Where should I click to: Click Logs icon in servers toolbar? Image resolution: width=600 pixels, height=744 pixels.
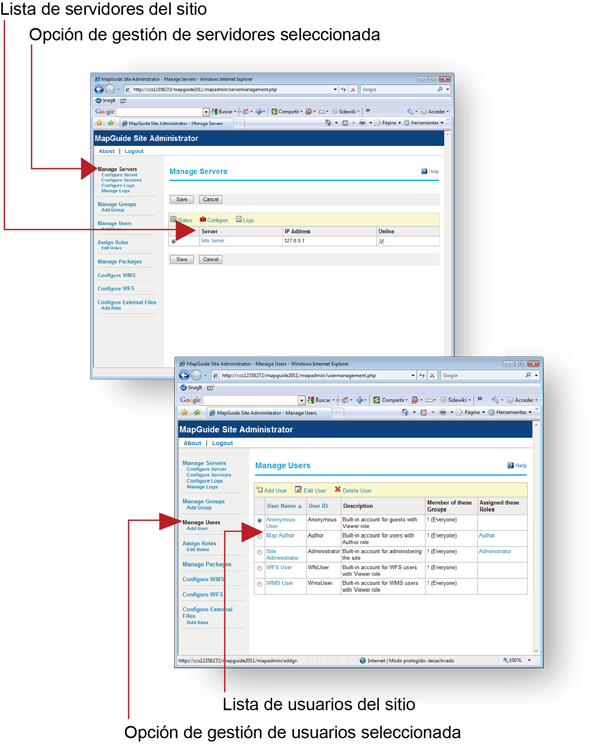click(x=239, y=219)
